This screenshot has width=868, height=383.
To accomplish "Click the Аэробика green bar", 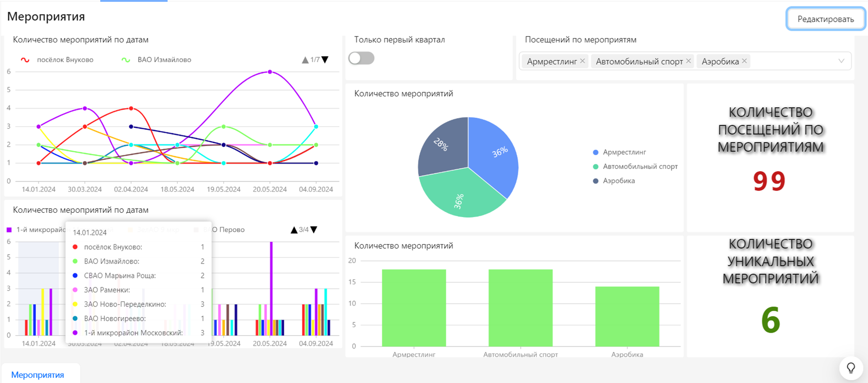I will 627,316.
